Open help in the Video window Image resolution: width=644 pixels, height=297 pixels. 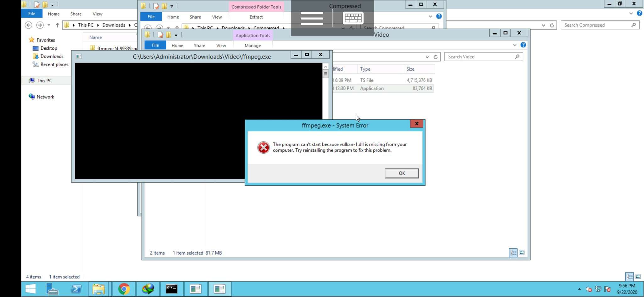pyautogui.click(x=523, y=45)
